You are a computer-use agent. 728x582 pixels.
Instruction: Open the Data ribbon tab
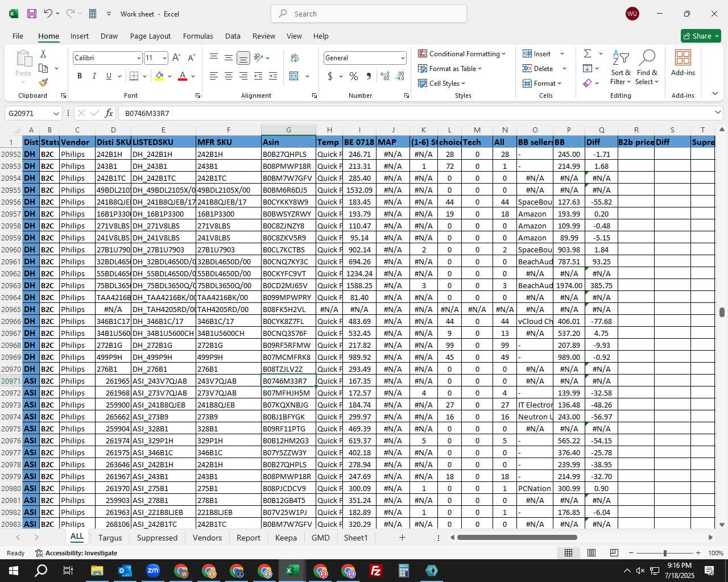(233, 36)
